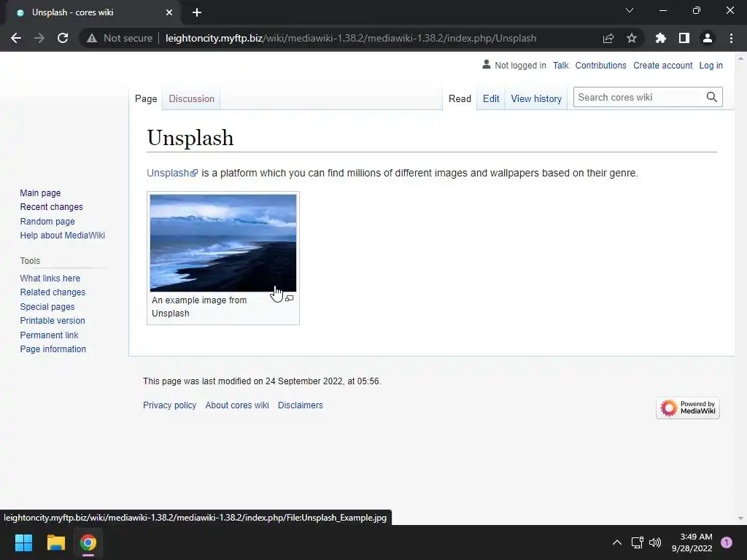The height and width of the screenshot is (560, 747).
Task: Open Recent changes
Action: click(52, 206)
